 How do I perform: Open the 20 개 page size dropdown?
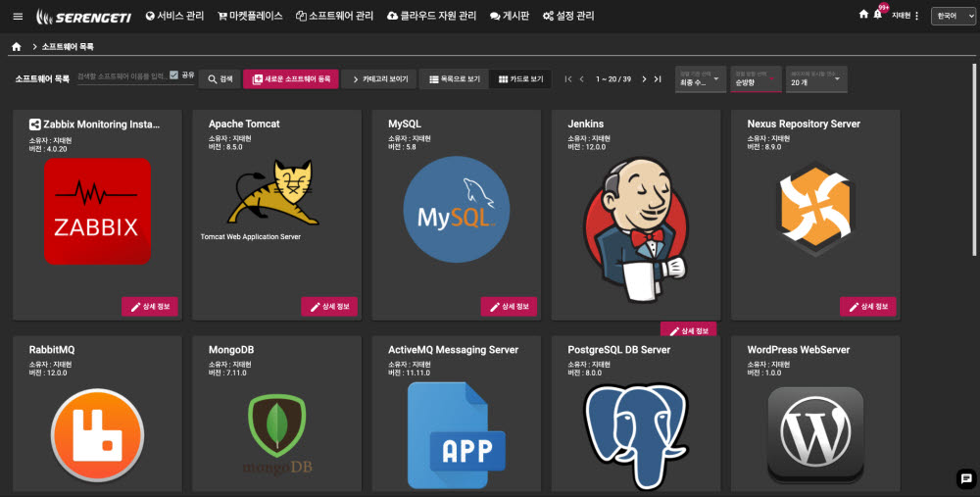pos(815,79)
